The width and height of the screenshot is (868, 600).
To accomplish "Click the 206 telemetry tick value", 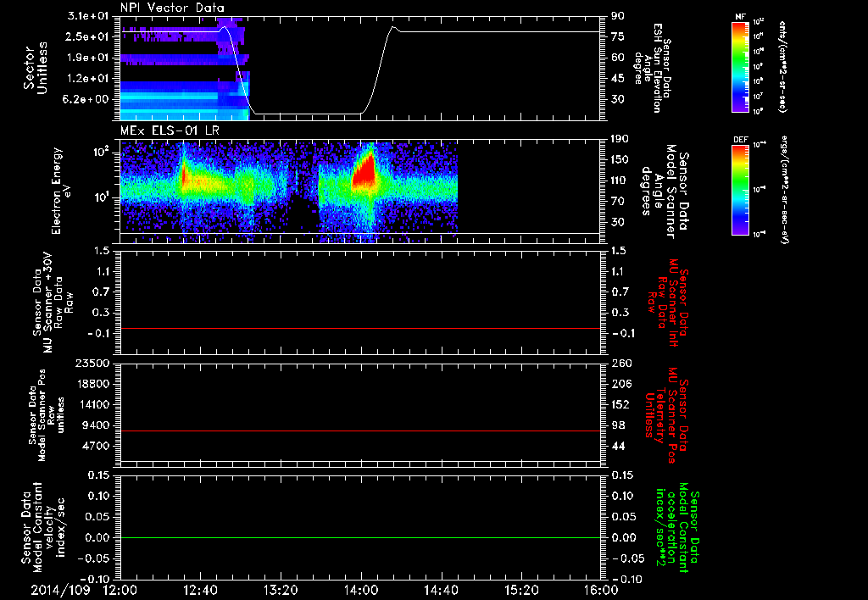I will pyautogui.click(x=621, y=384).
